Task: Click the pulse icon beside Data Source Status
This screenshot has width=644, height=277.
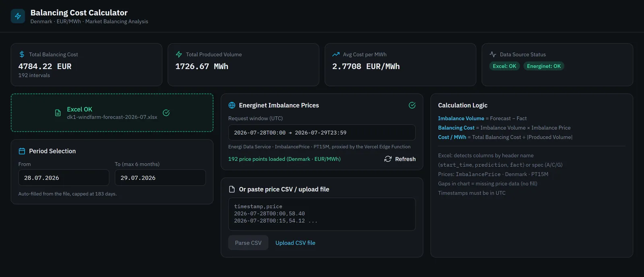Action: coord(493,54)
